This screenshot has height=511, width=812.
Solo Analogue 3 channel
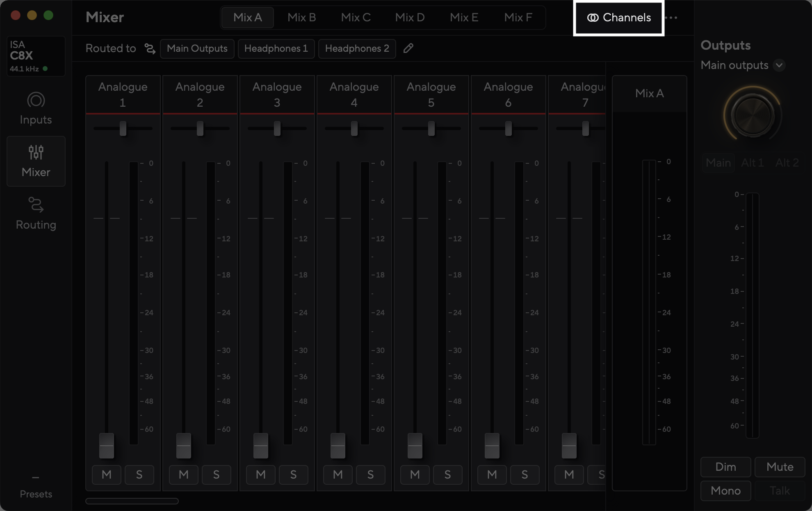293,475
